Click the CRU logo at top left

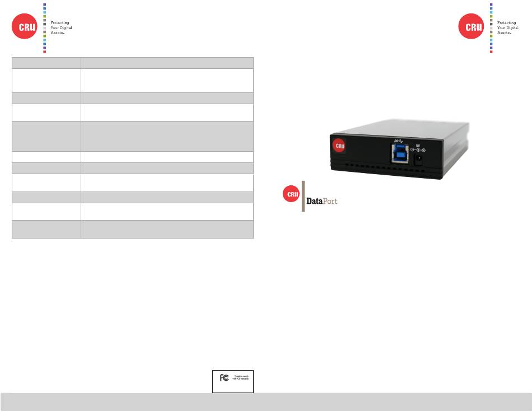click(25, 26)
